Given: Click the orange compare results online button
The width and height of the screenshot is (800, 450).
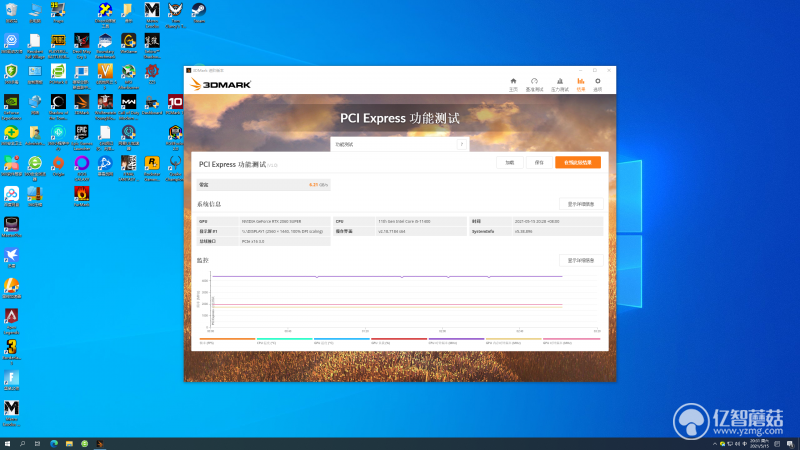Looking at the screenshot, I should (578, 162).
